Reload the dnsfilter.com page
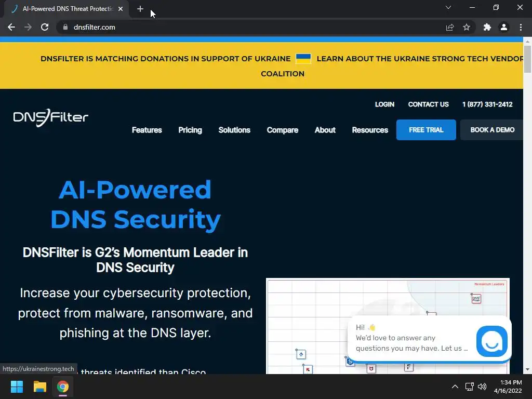 tap(45, 27)
